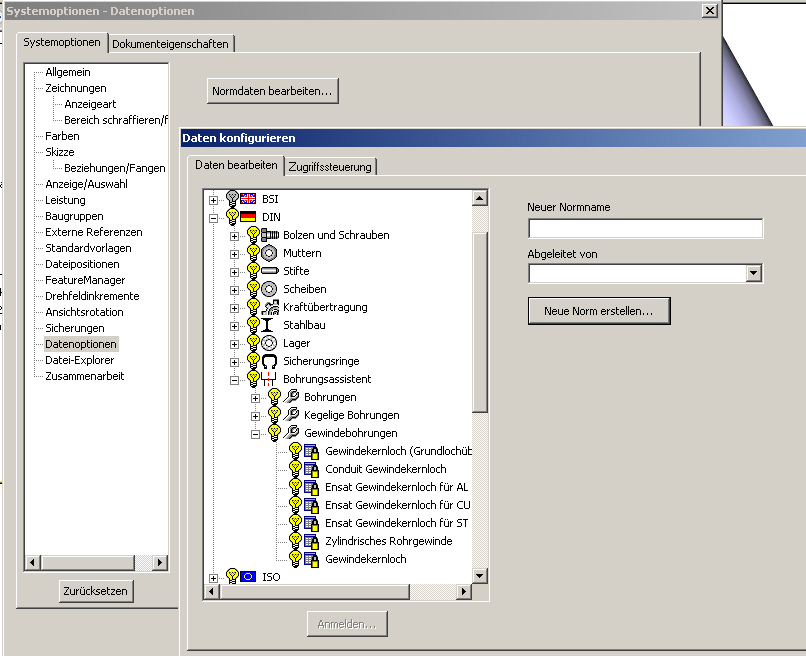Image resolution: width=806 pixels, height=656 pixels.
Task: Click the hole wizard icon for Bohrungsassistent
Action: click(268, 379)
